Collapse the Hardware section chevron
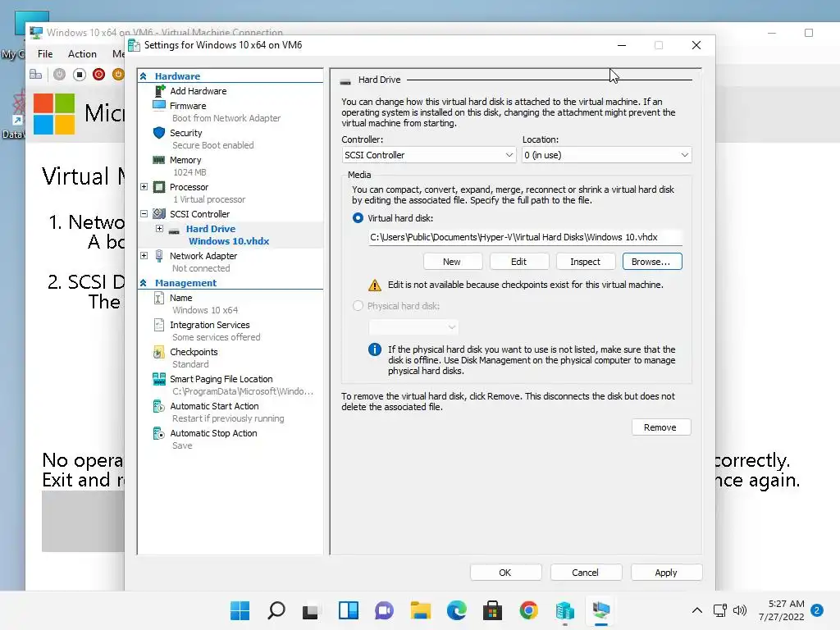The image size is (840, 630). point(144,76)
